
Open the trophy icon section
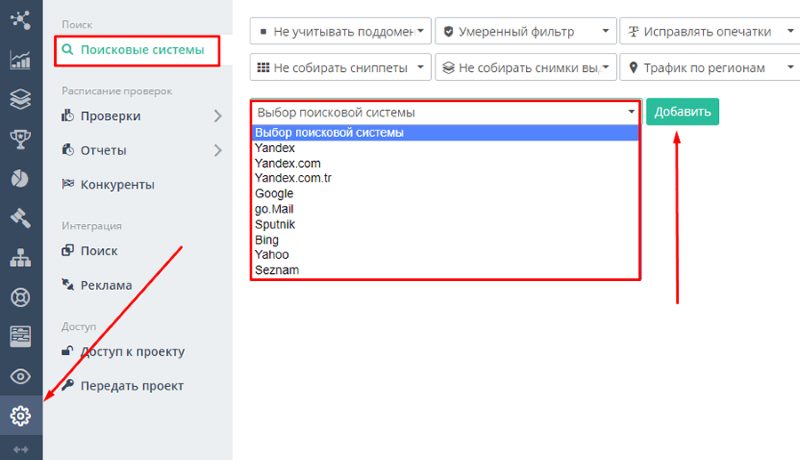pyautogui.click(x=20, y=139)
